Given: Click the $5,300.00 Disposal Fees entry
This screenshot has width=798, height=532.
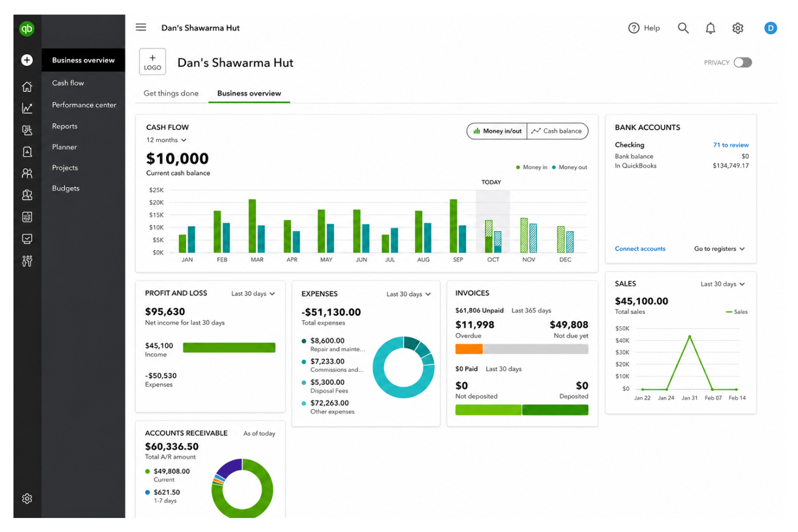Looking at the screenshot, I should coord(325,386).
